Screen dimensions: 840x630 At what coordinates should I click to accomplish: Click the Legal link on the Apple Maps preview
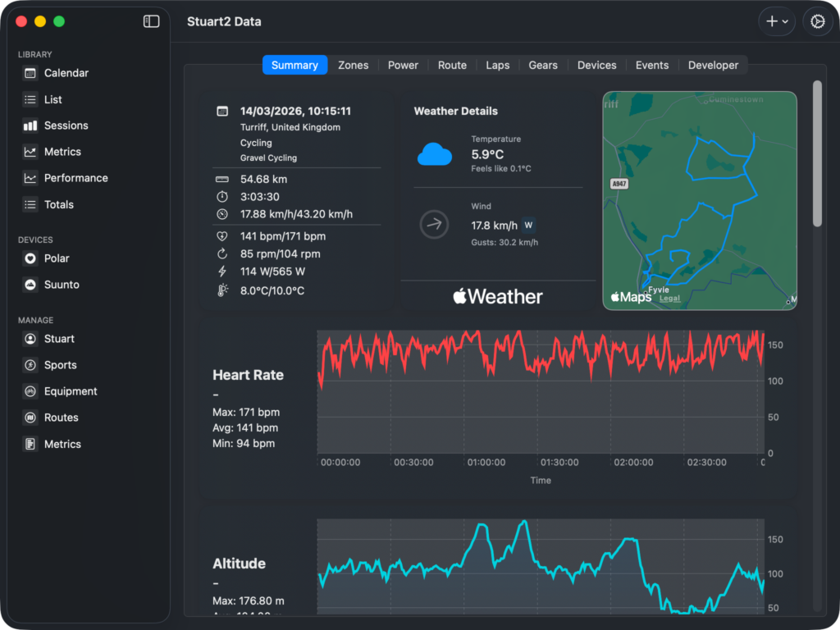tap(669, 299)
